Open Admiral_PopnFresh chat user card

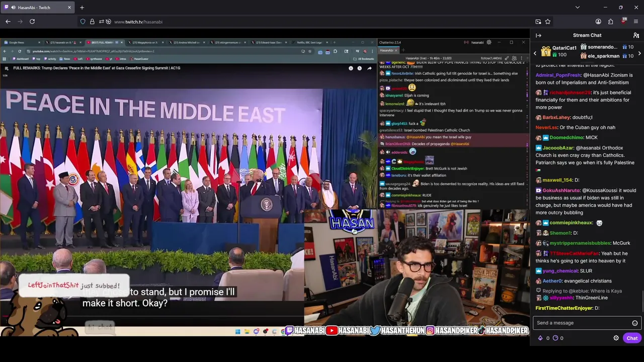tap(558, 75)
